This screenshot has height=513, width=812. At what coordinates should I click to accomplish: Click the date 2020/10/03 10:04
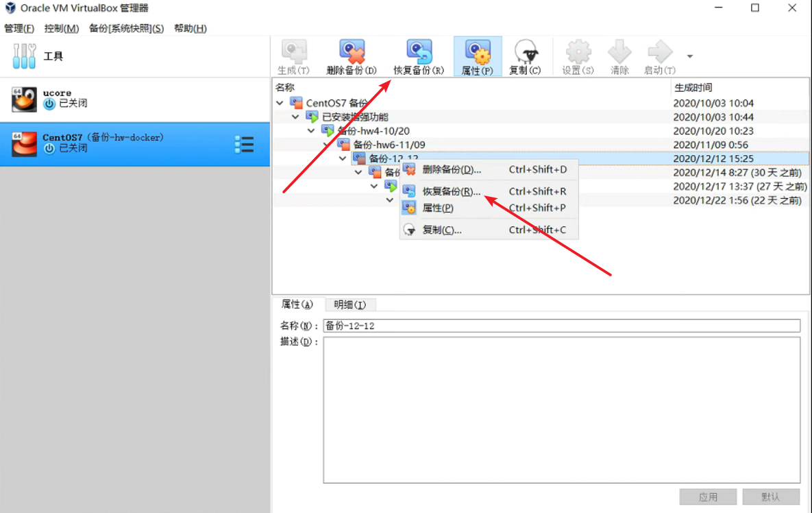[713, 103]
